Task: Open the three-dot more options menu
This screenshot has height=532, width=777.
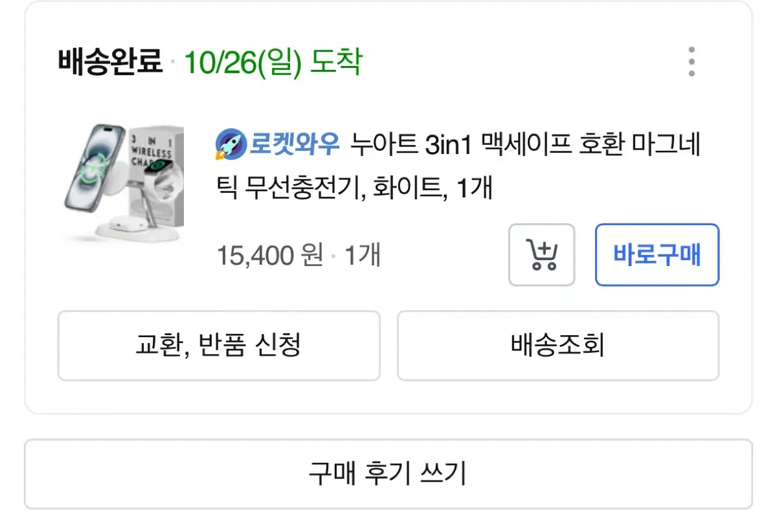Action: pos(692,62)
